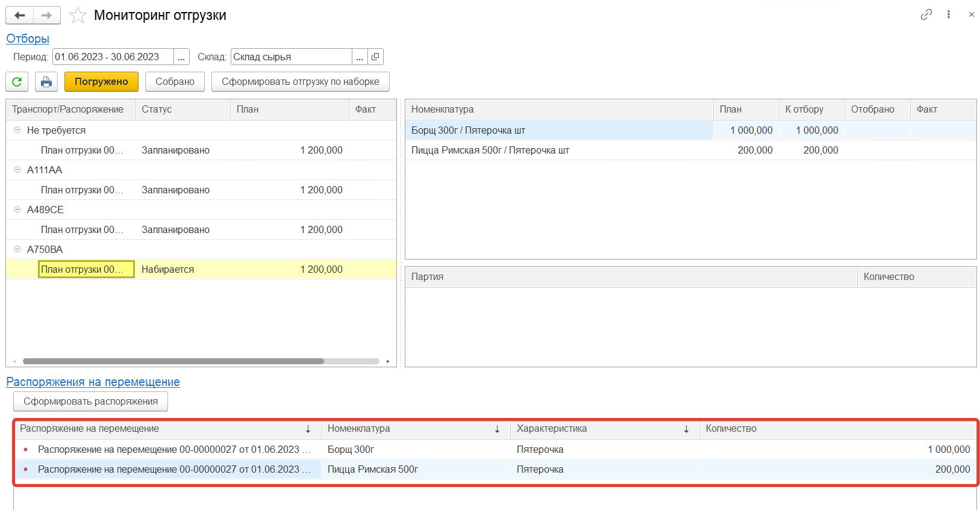Collapse the A750BA transport group
Image resolution: width=980 pixels, height=510 pixels.
click(x=17, y=249)
